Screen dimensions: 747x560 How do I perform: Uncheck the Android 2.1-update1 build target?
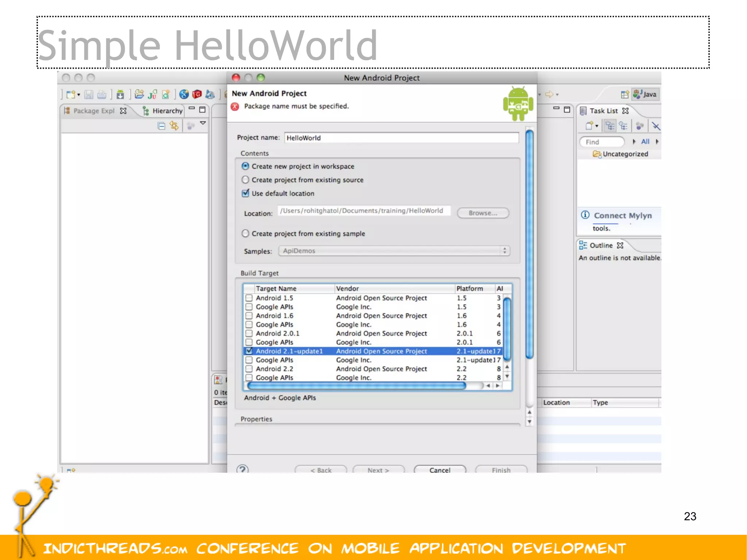249,351
